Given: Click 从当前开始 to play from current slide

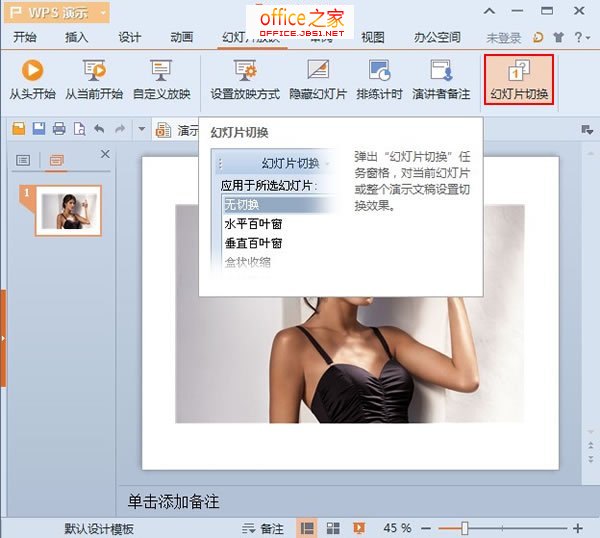Looking at the screenshot, I should click(x=94, y=80).
